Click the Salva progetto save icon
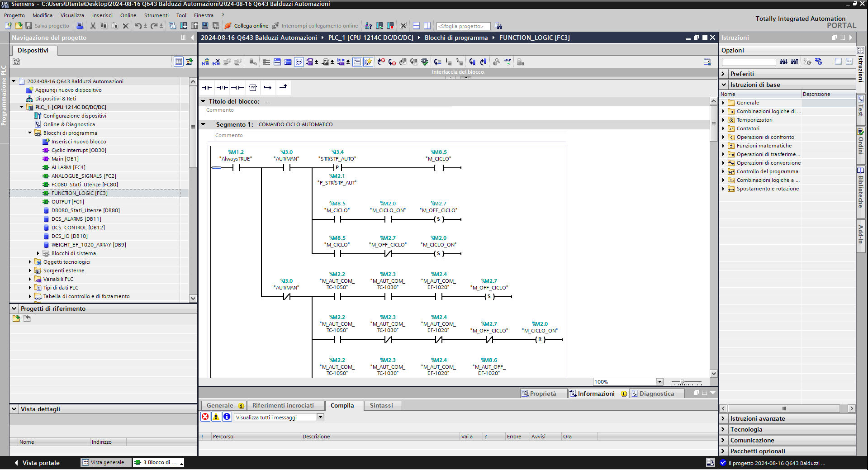This screenshot has height=470, width=868. click(x=28, y=26)
